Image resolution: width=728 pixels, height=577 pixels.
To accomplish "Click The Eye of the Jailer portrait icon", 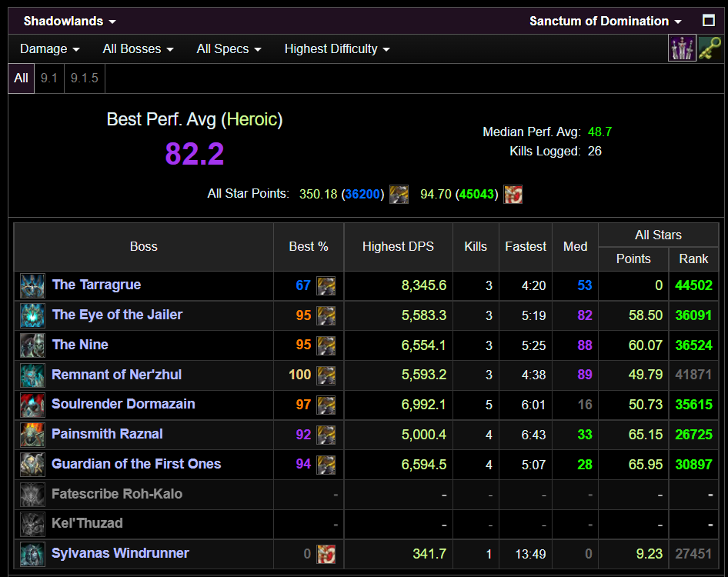I will (32, 315).
